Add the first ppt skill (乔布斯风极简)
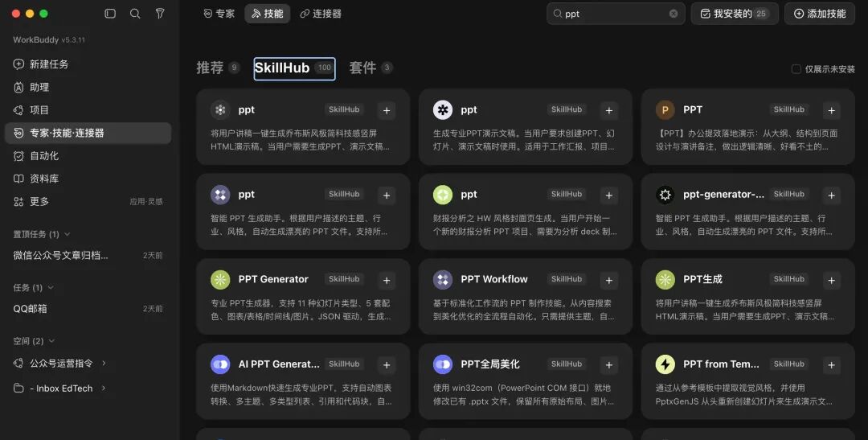 [387, 110]
